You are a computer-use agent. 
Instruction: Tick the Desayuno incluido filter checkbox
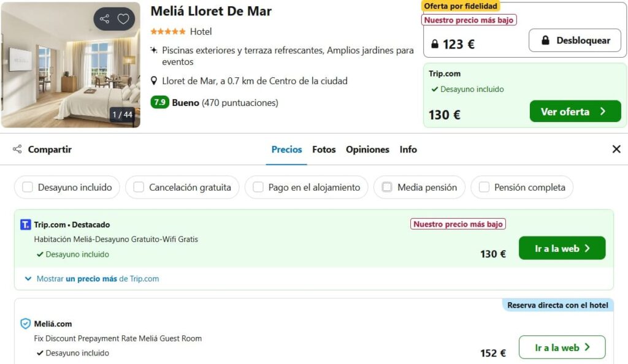[27, 187]
